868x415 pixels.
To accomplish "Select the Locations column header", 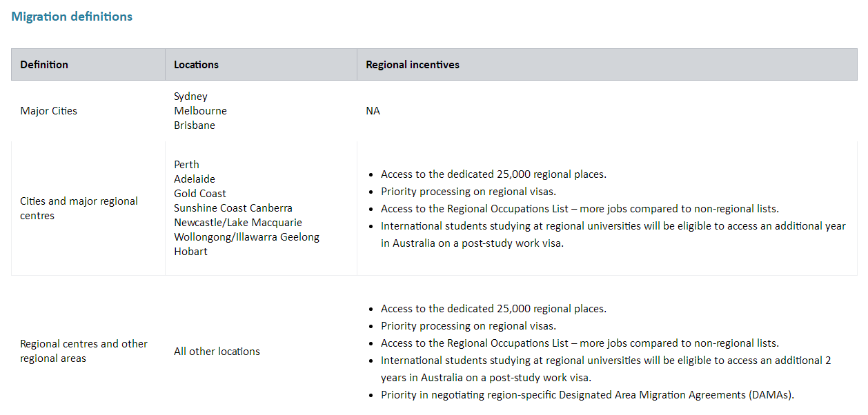I will 196,65.
